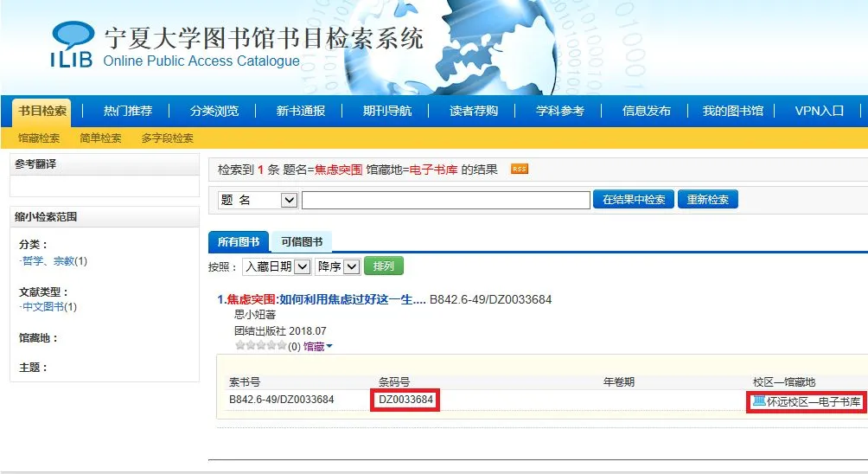Click the 年卷期 column header
Screen dimensions: 868x474
[619, 381]
